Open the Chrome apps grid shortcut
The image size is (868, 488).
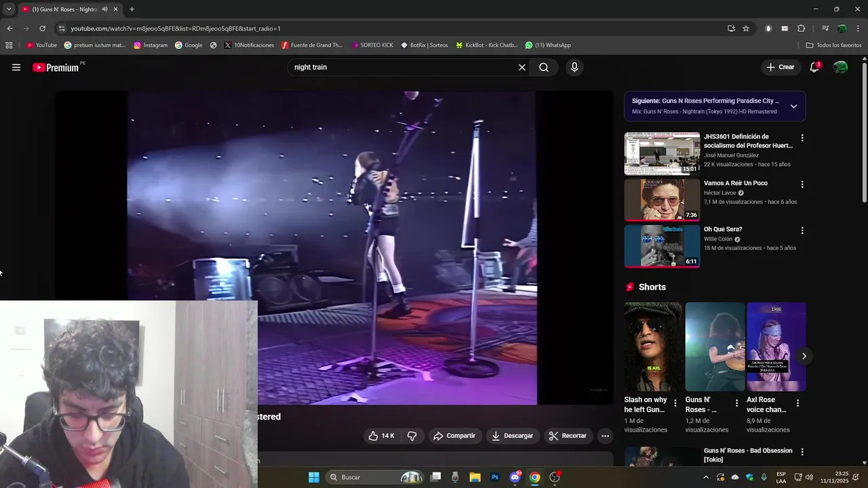click(9, 45)
